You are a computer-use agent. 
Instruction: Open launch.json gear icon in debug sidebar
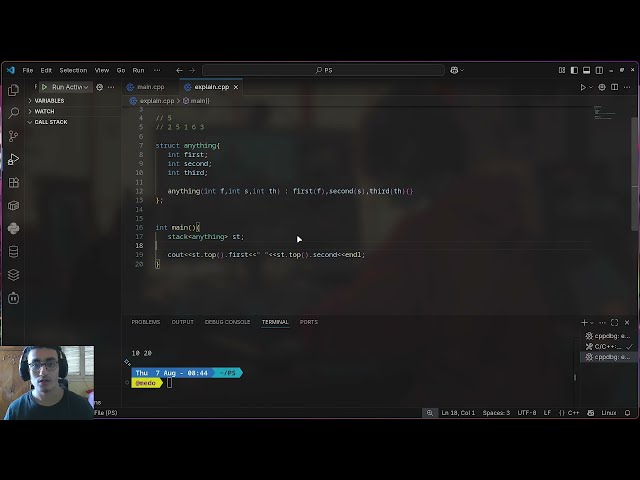click(x=100, y=87)
